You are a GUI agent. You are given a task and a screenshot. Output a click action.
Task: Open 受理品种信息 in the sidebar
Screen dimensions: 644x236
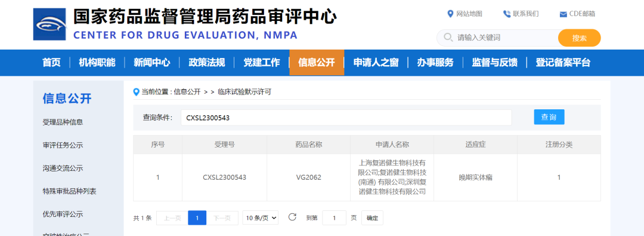pyautogui.click(x=63, y=122)
